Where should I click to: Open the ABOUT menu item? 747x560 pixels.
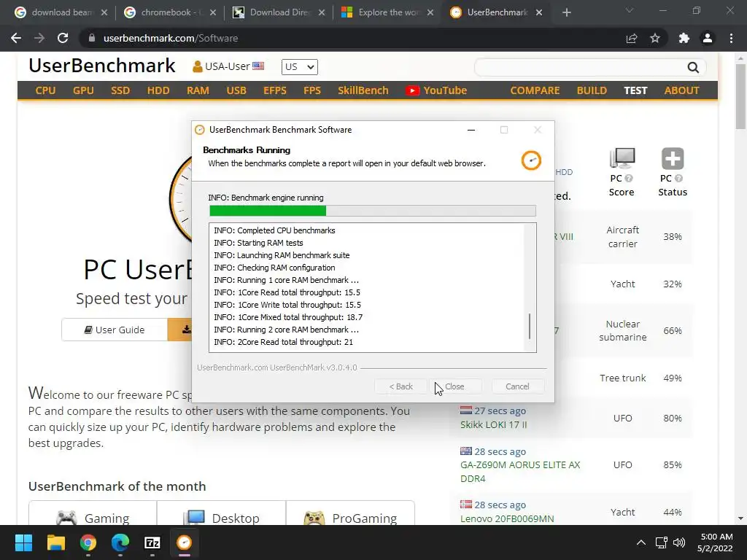point(682,90)
